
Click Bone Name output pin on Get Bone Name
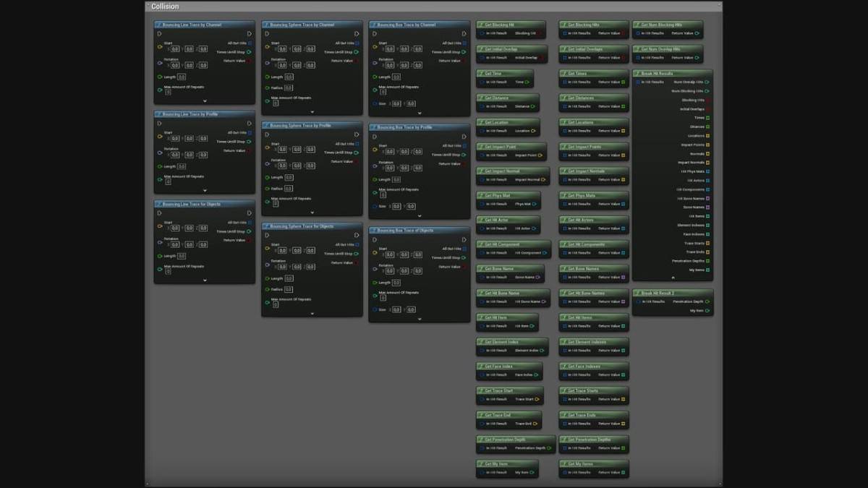[x=539, y=277]
